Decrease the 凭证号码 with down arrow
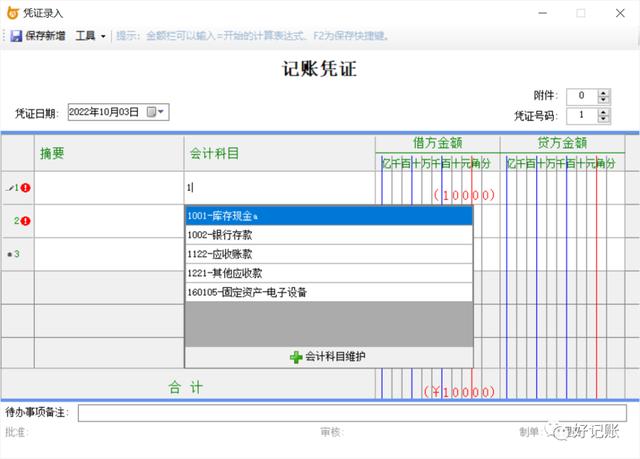The image size is (640, 459). point(603,119)
